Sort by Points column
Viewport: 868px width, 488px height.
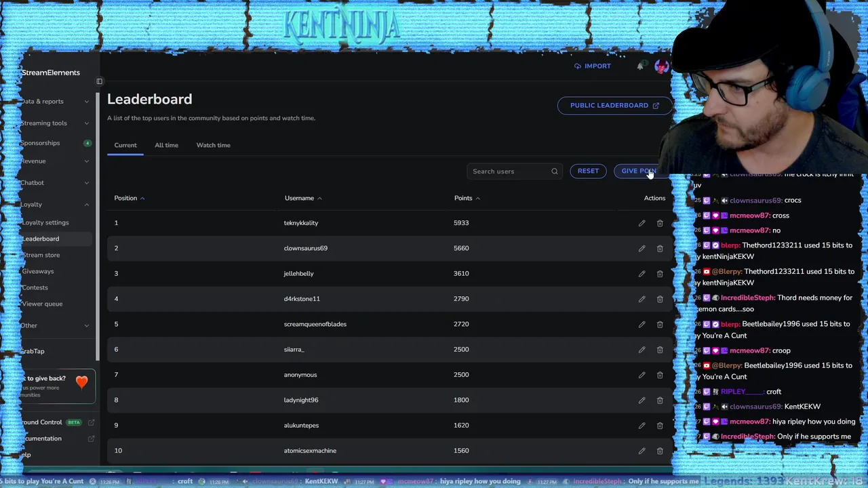pos(467,198)
